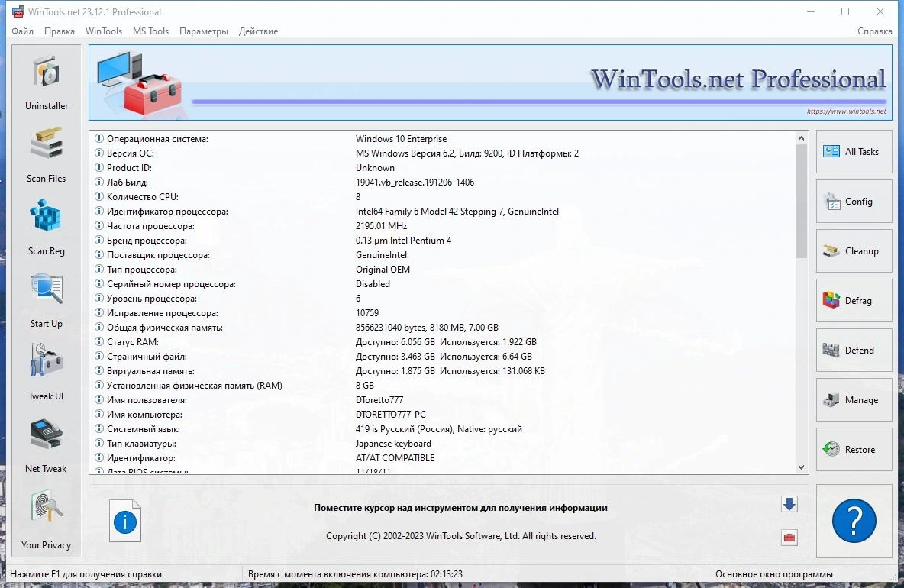
Task: Click the blue question mark help icon
Action: click(854, 521)
